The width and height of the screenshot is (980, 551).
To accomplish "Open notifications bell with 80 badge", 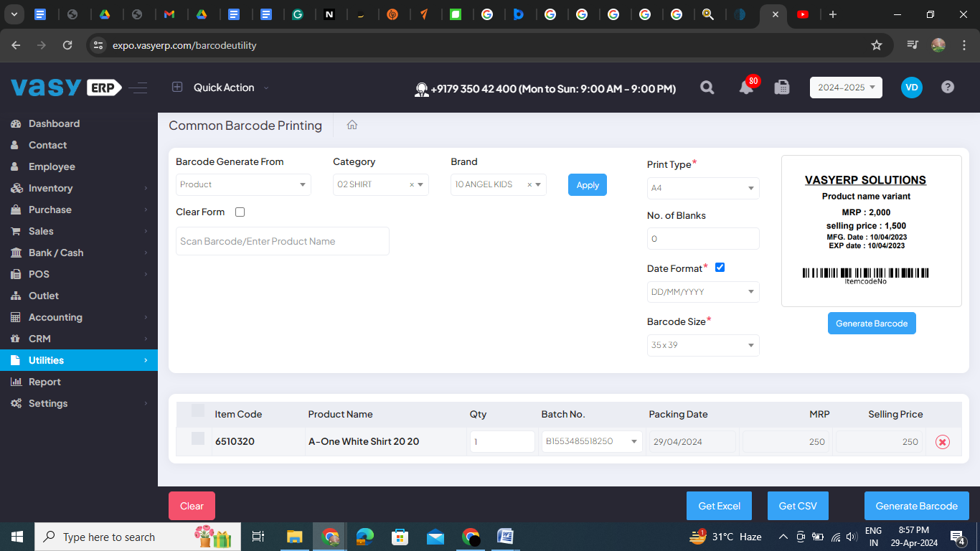I will coord(747,87).
